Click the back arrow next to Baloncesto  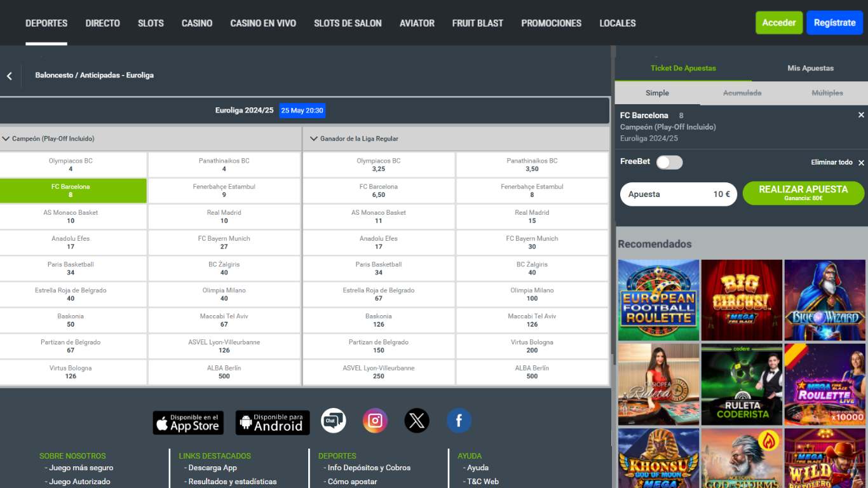(10, 76)
